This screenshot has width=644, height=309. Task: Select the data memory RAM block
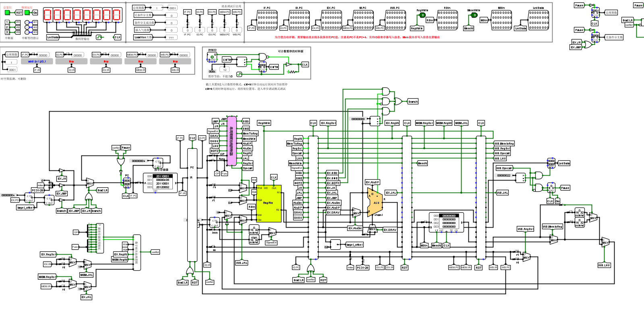pyautogui.click(x=446, y=223)
